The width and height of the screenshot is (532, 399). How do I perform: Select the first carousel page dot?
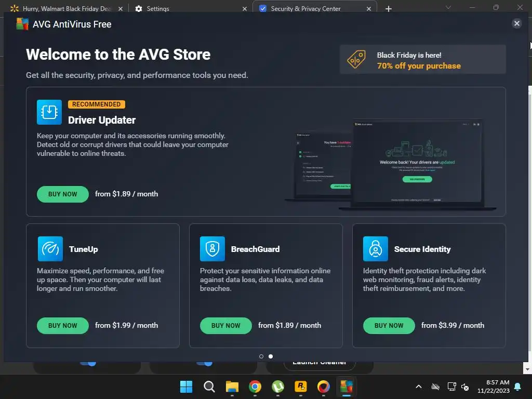(x=261, y=356)
